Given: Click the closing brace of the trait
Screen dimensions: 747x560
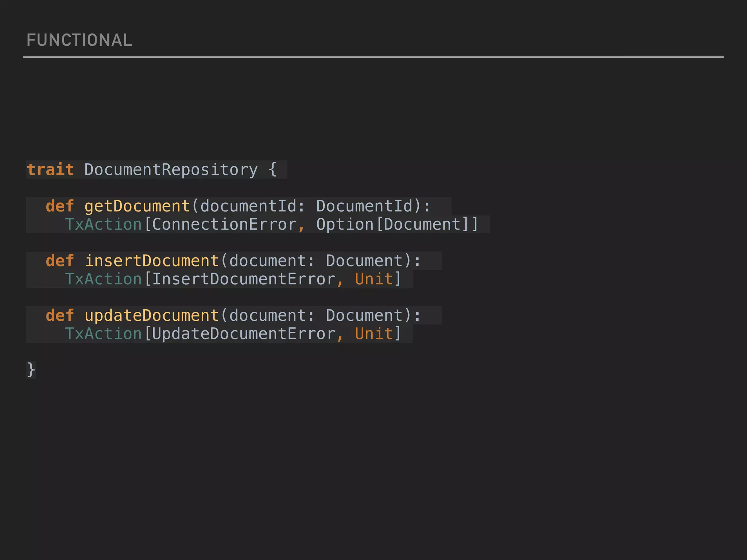Looking at the screenshot, I should tap(31, 370).
